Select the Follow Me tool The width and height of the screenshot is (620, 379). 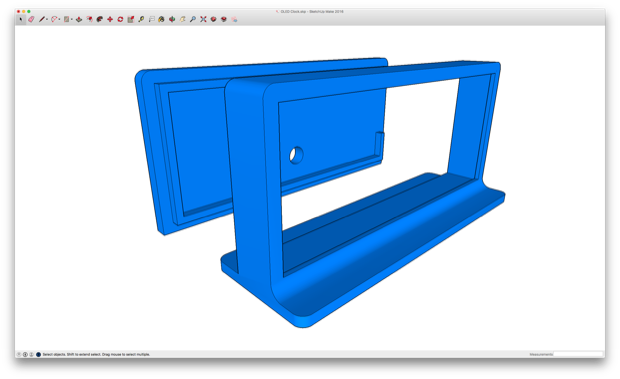(100, 19)
